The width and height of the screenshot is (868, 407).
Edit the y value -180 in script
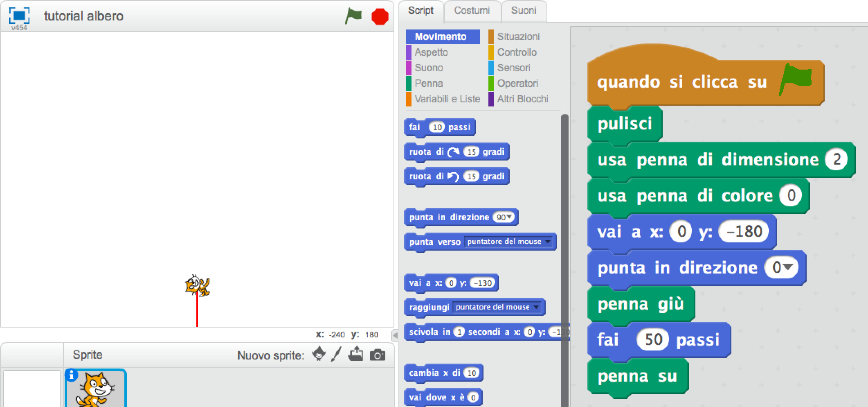click(x=743, y=231)
